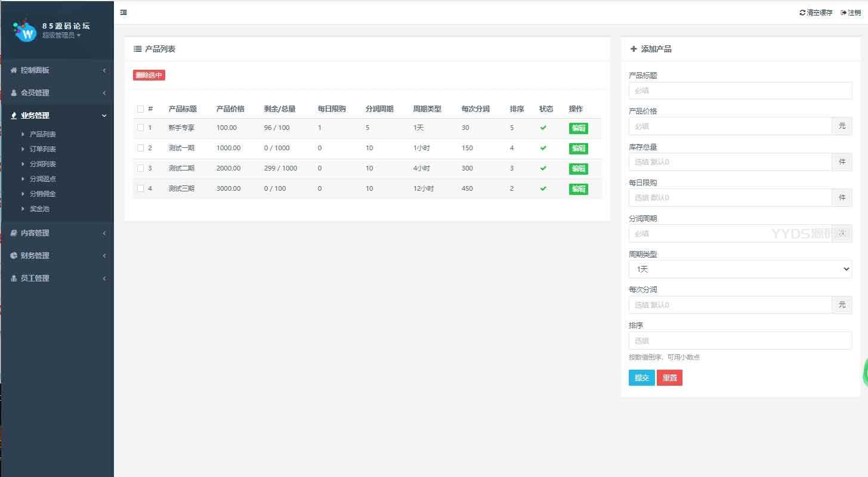Expand 会员管理 via its chevron

pos(104,93)
